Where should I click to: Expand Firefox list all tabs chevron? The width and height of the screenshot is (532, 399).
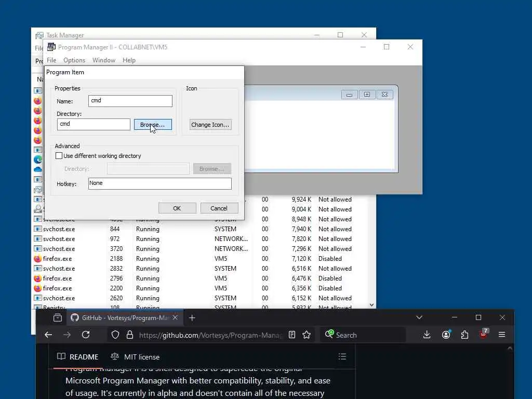click(x=419, y=317)
